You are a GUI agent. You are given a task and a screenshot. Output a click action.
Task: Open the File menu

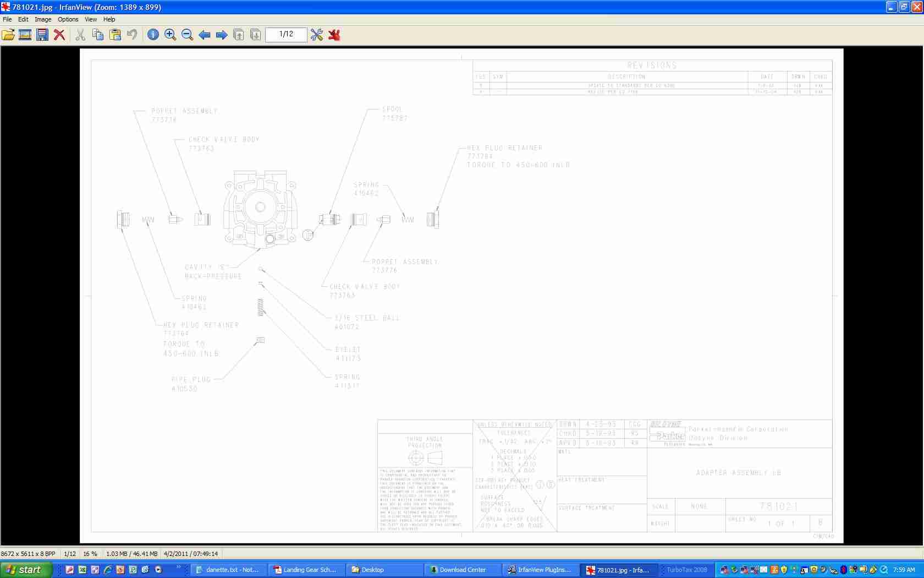pyautogui.click(x=7, y=19)
